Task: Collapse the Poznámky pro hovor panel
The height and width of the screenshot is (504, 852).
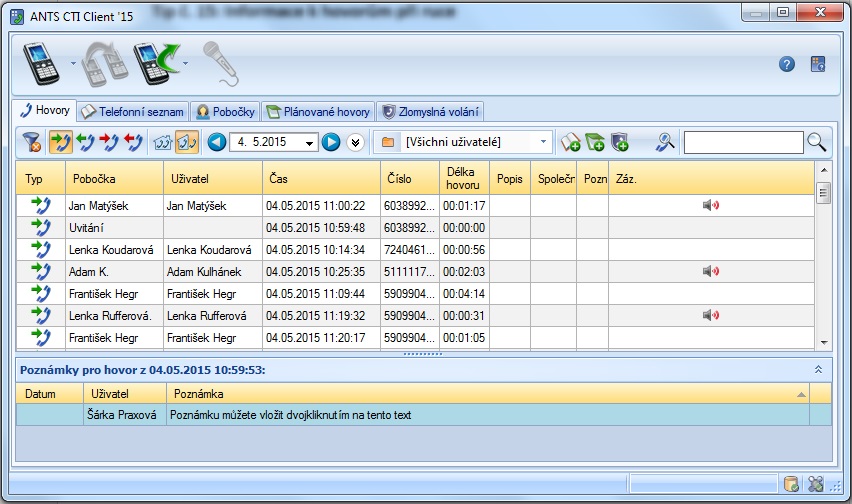Action: tap(818, 369)
